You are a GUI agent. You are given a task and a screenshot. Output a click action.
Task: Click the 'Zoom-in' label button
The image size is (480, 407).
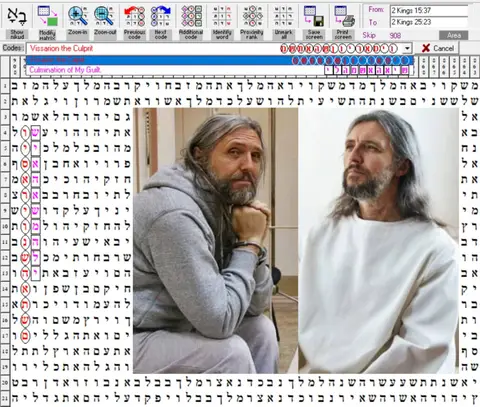[x=78, y=33]
